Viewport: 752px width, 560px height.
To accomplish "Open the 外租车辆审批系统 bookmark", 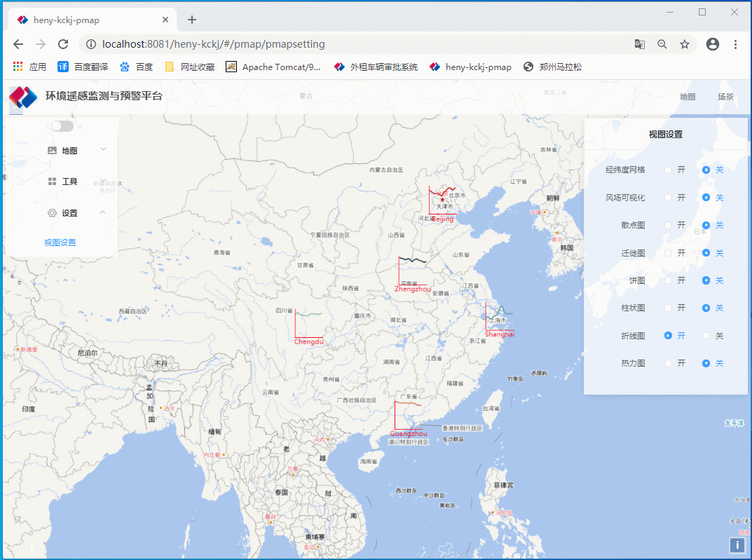I will click(x=376, y=67).
